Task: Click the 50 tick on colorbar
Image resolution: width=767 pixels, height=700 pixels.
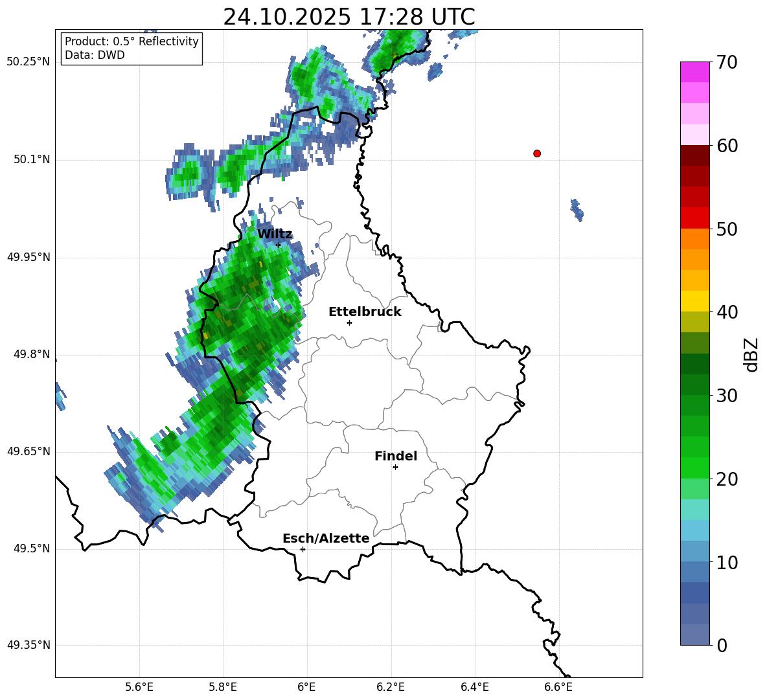Action: pos(727,229)
